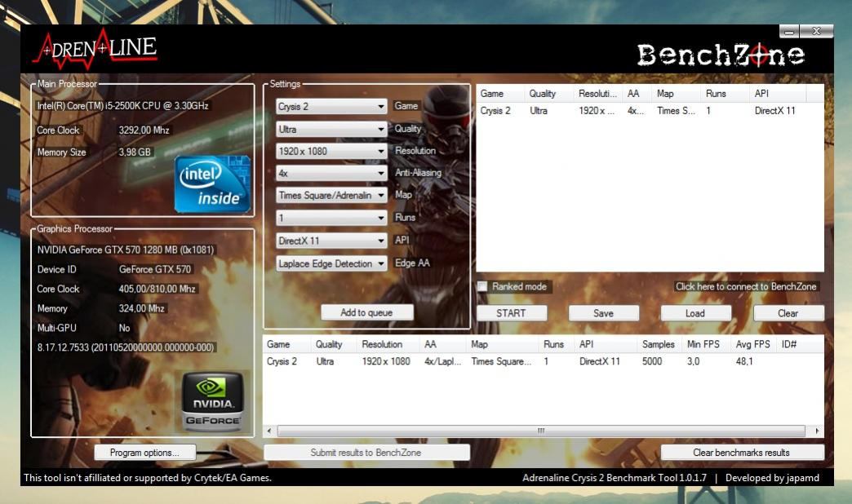The width and height of the screenshot is (852, 504).
Task: Click NVIDIA GeForce GTX 570 1280 MB text
Action: 126,250
